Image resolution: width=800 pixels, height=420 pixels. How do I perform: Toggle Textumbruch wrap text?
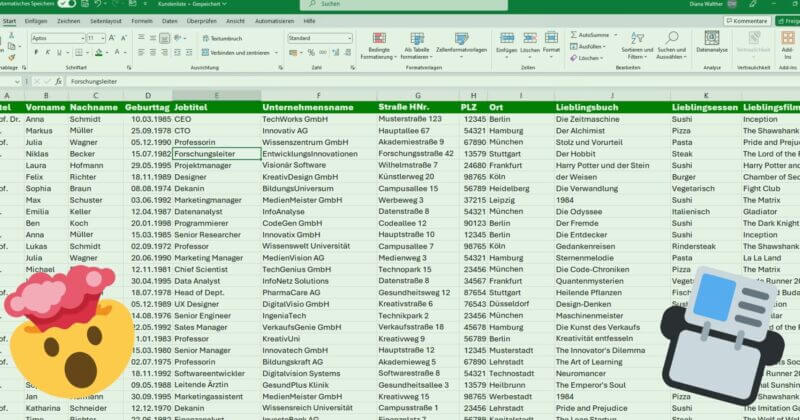(222, 38)
